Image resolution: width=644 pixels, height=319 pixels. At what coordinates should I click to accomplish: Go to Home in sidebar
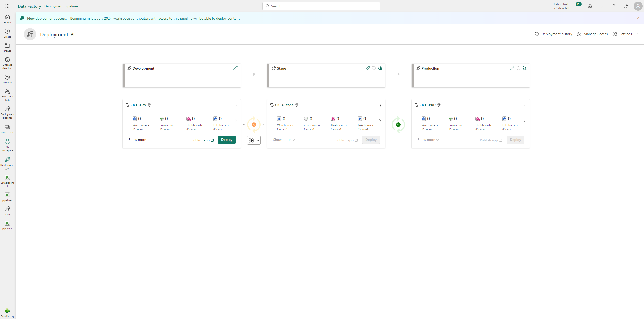[x=7, y=19]
